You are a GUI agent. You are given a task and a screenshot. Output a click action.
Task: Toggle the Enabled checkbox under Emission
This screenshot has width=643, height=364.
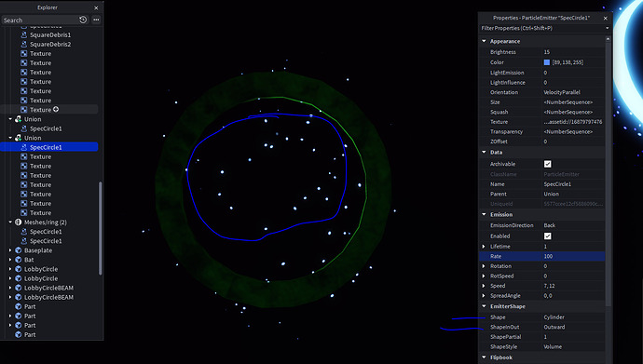547,236
